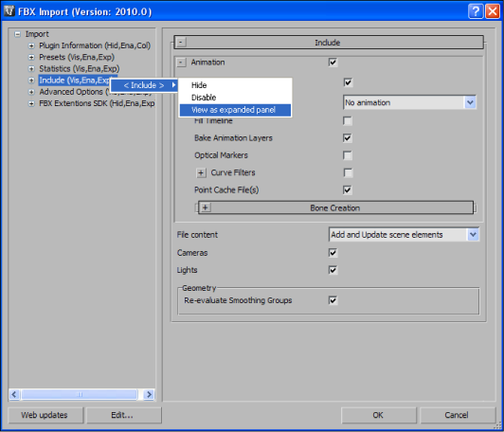Expand the Presets tree node
The image size is (504, 432).
(31, 57)
